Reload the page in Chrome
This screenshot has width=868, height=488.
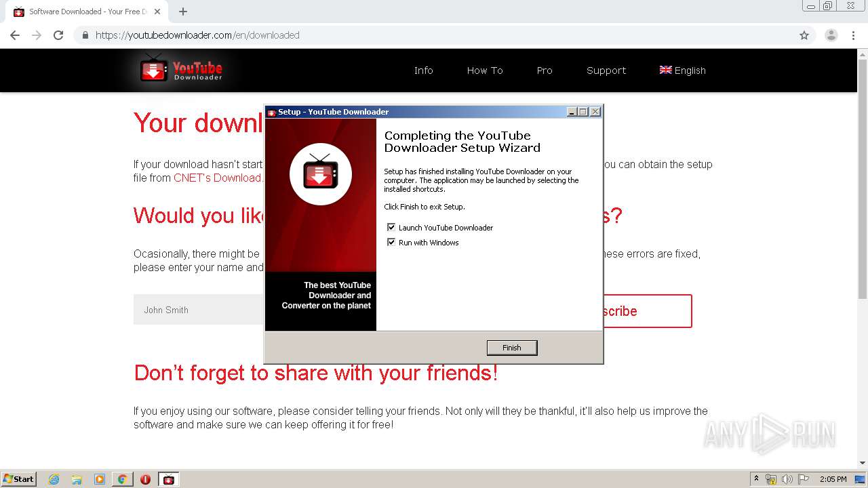click(58, 35)
